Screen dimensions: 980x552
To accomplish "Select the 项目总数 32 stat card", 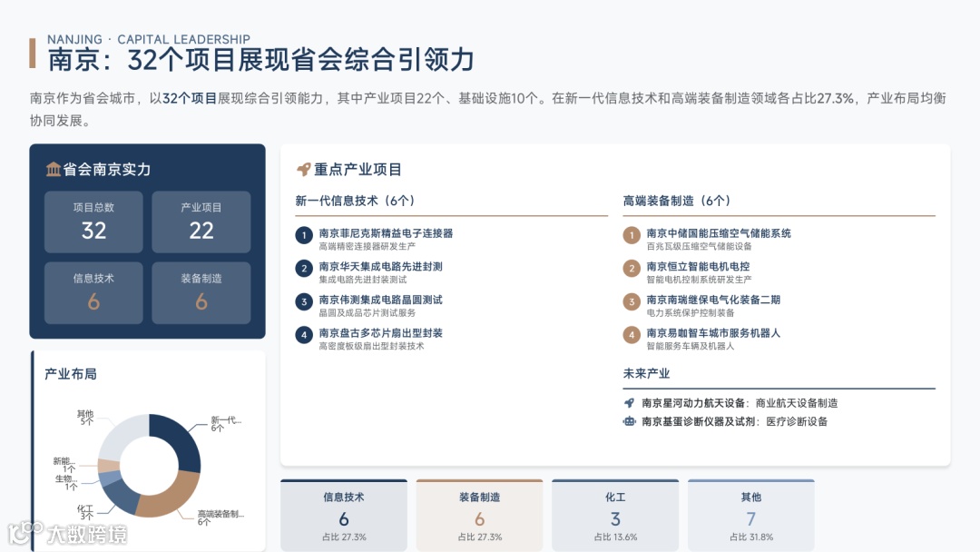I will pos(93,222).
